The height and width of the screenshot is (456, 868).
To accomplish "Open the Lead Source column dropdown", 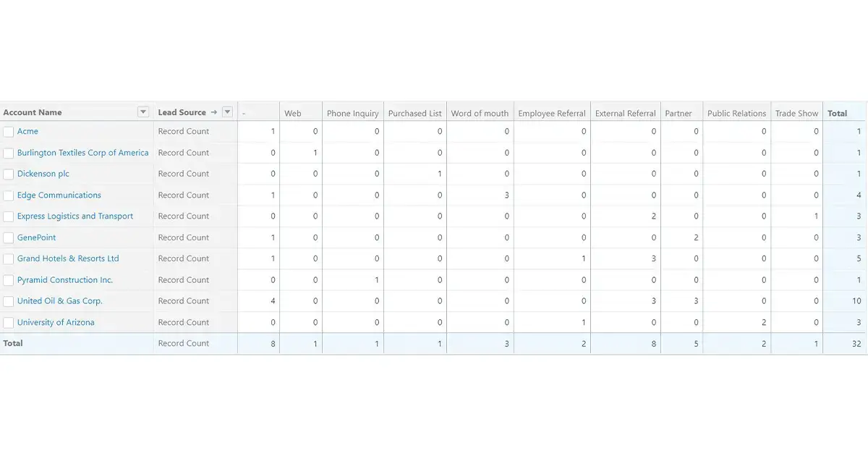I will point(227,112).
